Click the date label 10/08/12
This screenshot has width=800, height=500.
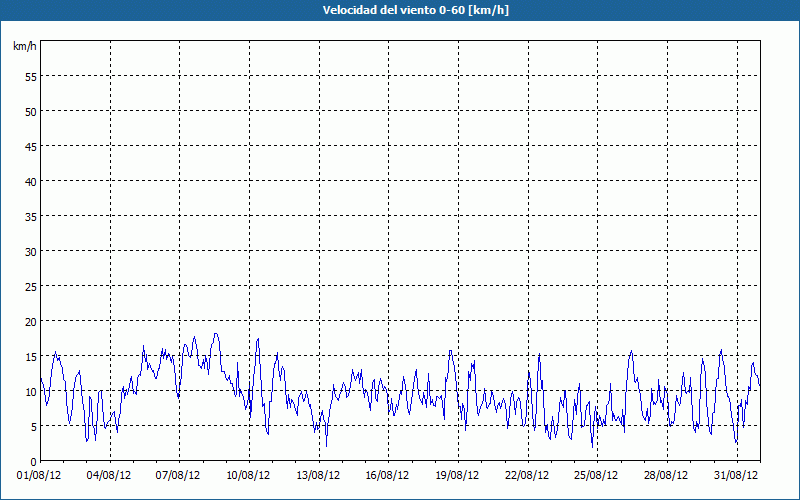click(248, 476)
